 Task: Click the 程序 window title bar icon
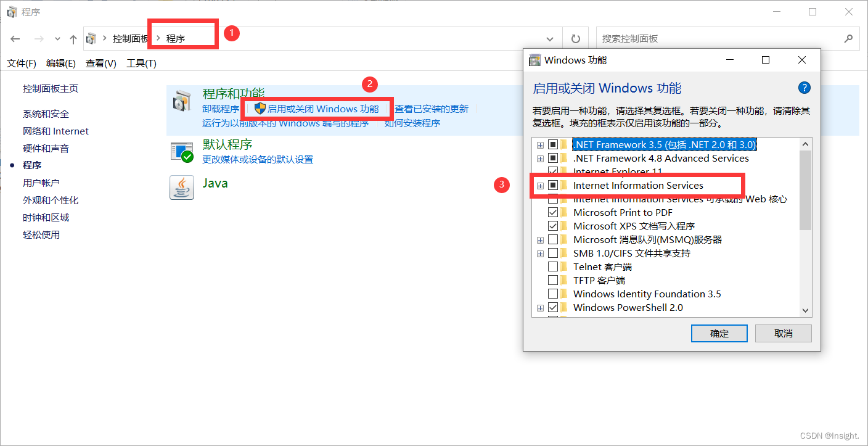[x=12, y=12]
